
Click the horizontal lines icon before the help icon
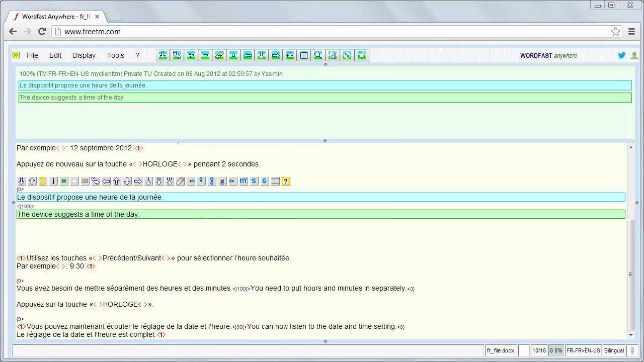pyautogui.click(x=275, y=181)
